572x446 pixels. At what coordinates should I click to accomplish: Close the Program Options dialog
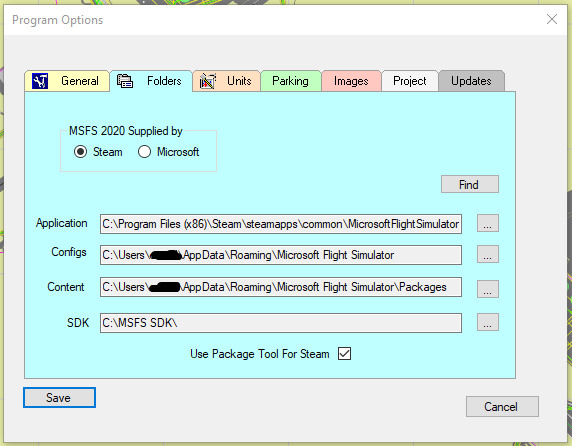552,19
